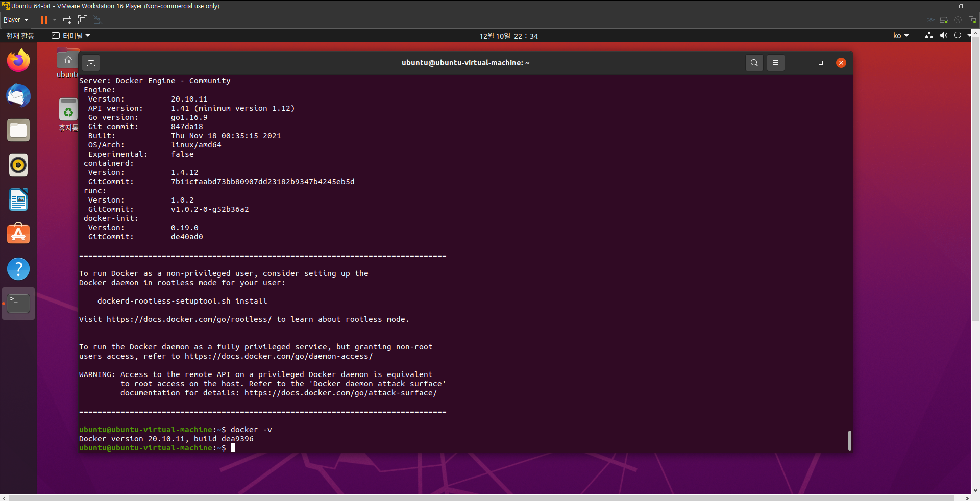Click the terminal title 'ubuntu@ubuntu-virtual-machine: ~'
Viewport: 980px width, 501px height.
pyautogui.click(x=465, y=63)
